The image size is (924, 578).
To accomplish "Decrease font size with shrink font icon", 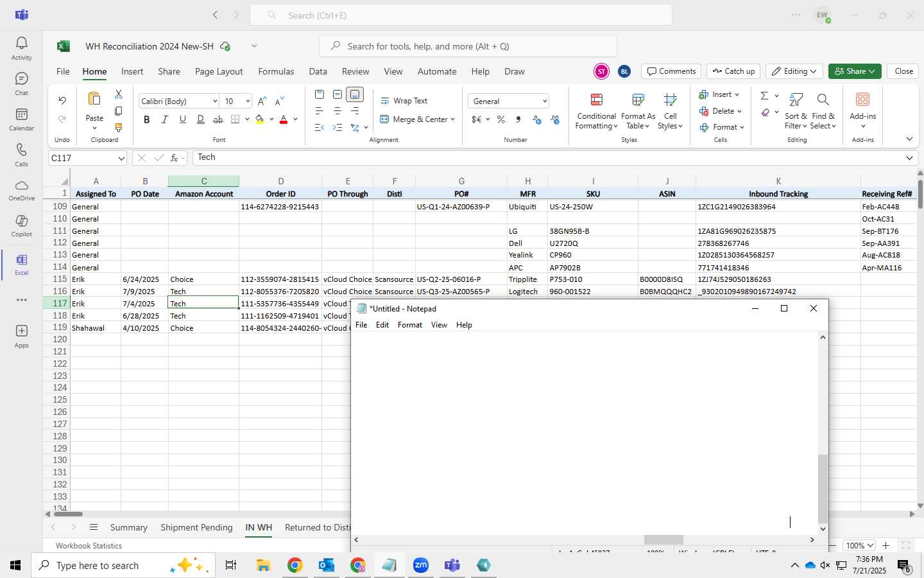I will pyautogui.click(x=279, y=101).
